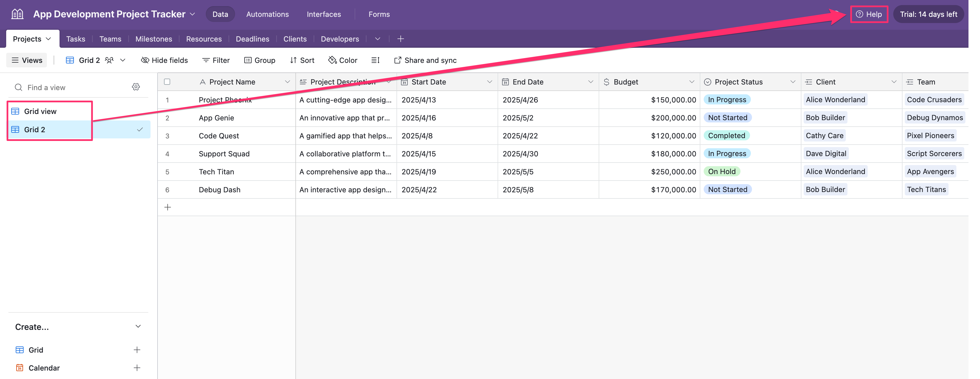
Task: Click Share and sync button
Action: [x=425, y=60]
